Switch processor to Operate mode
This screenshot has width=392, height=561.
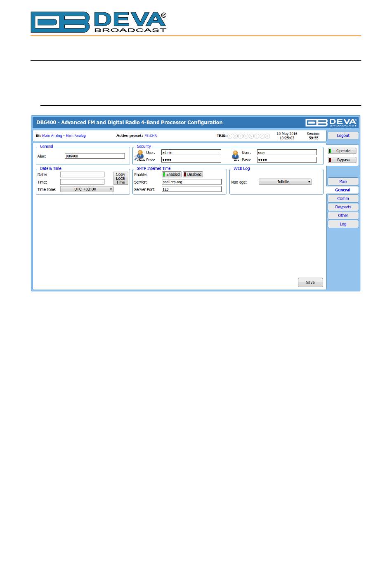[x=342, y=151]
